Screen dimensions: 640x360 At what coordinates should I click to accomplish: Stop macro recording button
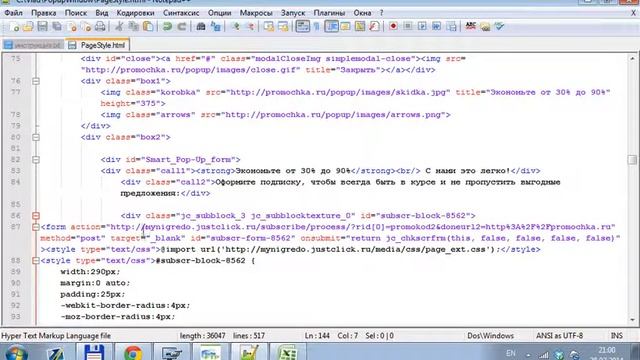(x=407, y=27)
